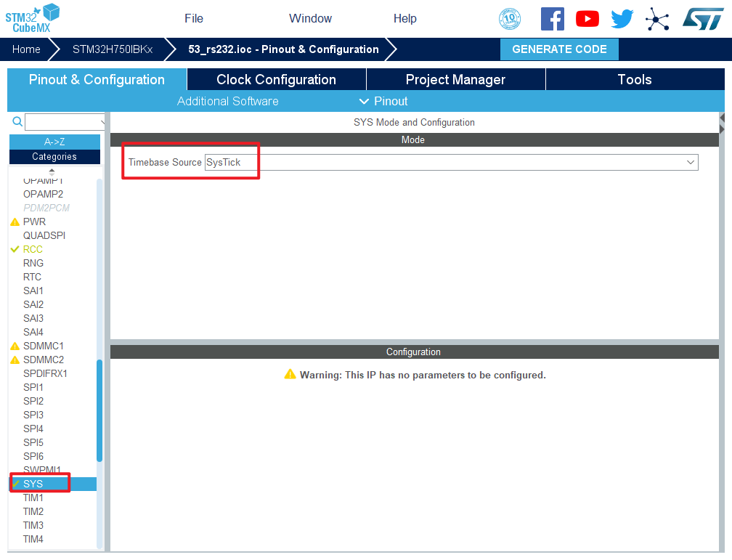Select the Categories view toggle
732x560 pixels.
click(54, 156)
